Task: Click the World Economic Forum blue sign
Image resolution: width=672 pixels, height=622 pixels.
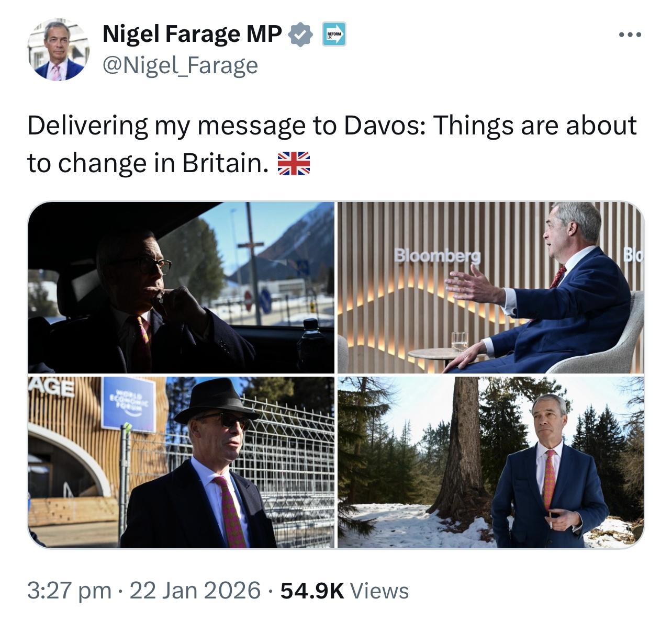Action: tap(129, 404)
